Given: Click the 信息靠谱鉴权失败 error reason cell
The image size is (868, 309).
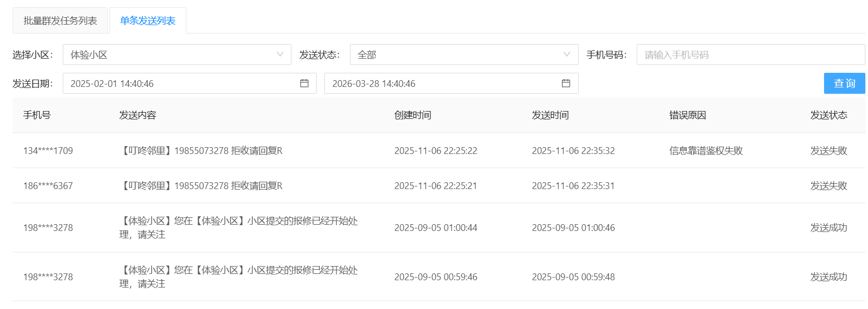Looking at the screenshot, I should tap(706, 151).
